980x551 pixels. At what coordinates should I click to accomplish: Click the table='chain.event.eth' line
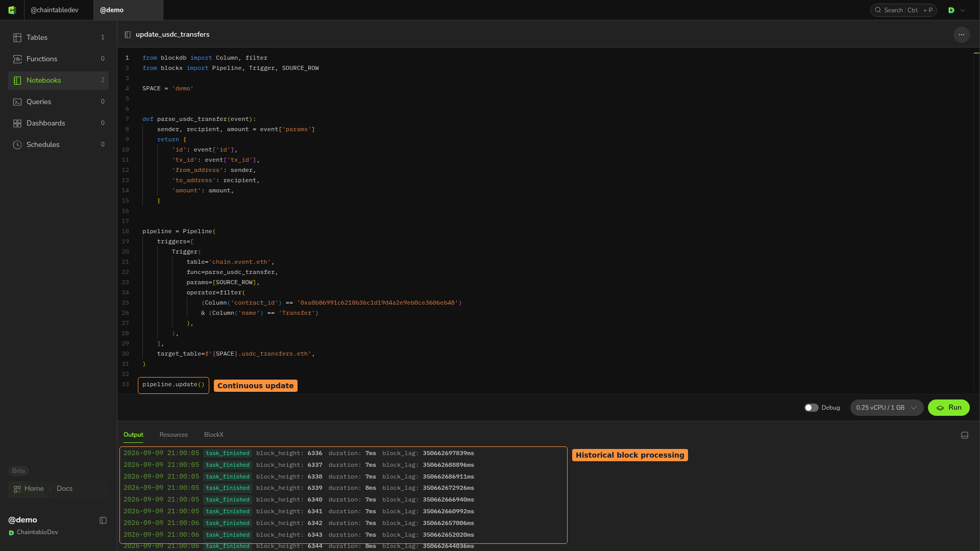(x=230, y=262)
